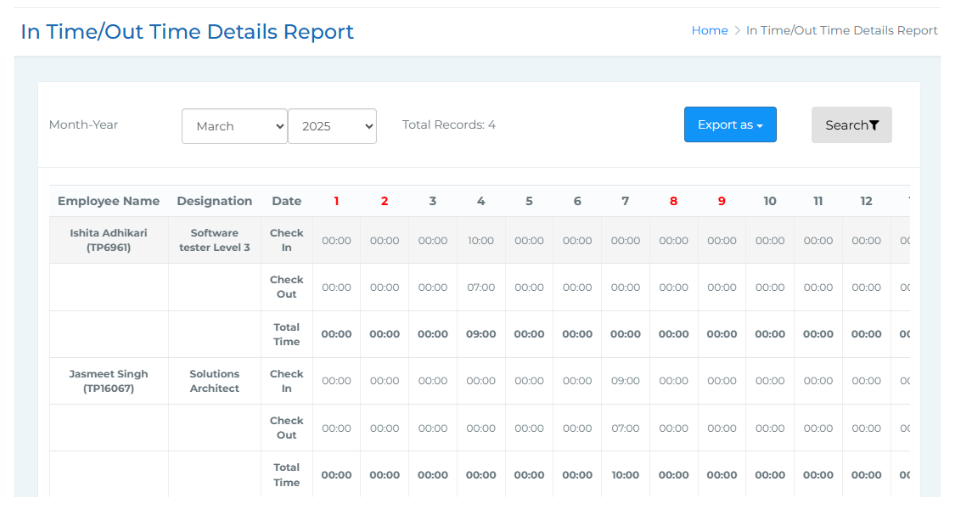Click Ishita Adhikari (TP6961) employee cell

(x=109, y=240)
